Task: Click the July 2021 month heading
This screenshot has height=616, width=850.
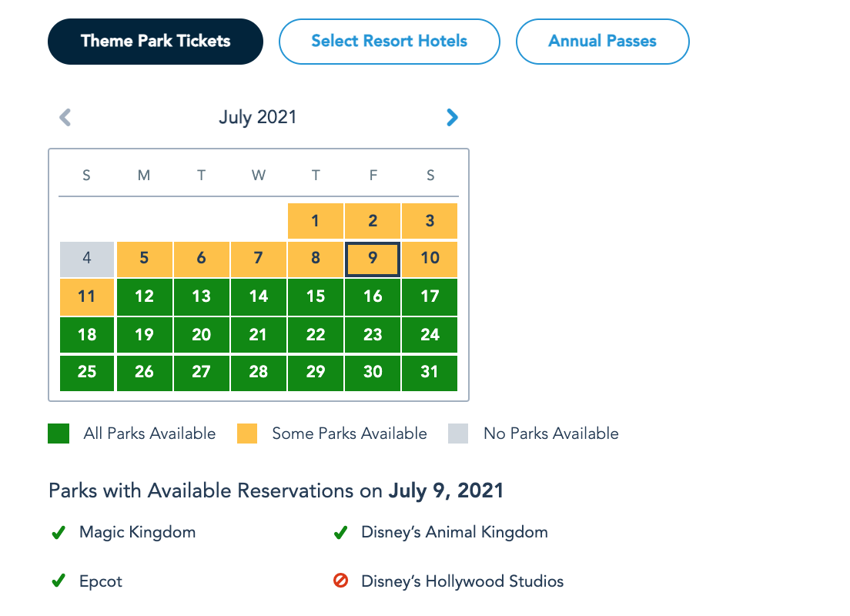Action: point(257,118)
